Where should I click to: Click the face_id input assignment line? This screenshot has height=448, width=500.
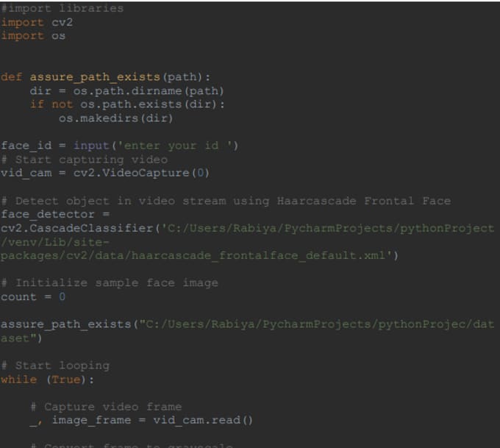[x=120, y=146]
